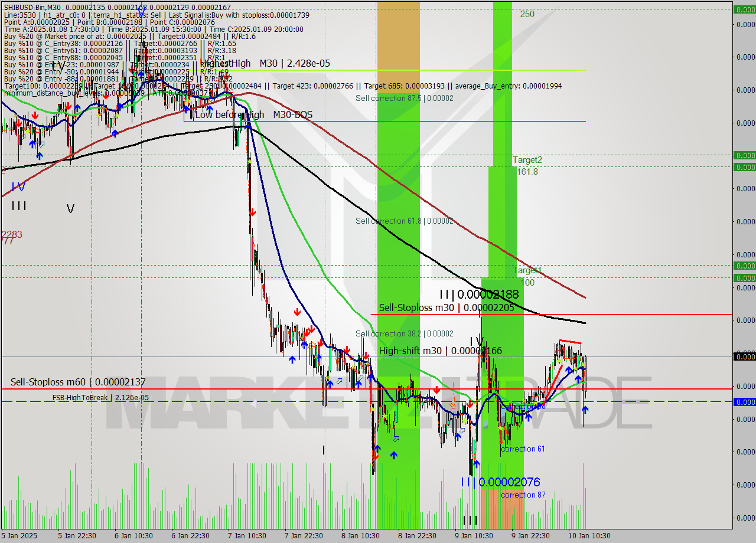Click the blue price tag on price axis
Image resolution: width=756 pixels, height=543 pixels.
pos(744,402)
